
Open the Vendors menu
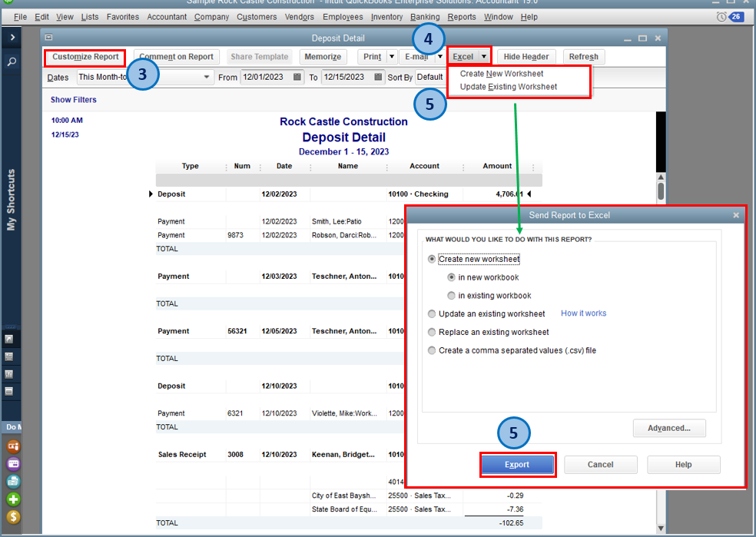click(x=300, y=17)
